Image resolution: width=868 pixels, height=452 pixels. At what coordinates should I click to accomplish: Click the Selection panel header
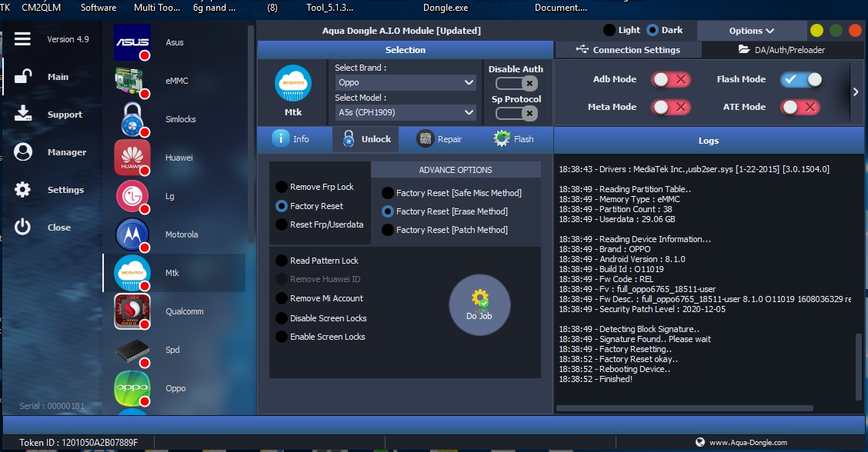[x=406, y=50]
